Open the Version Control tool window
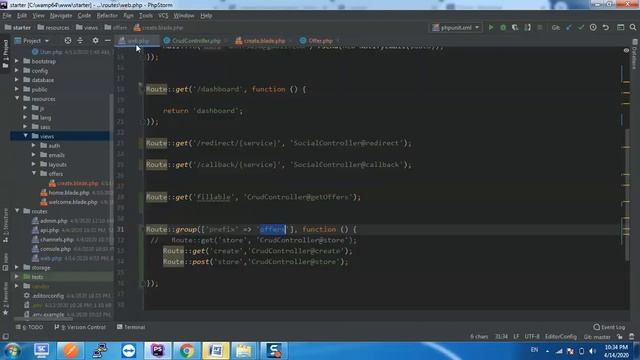The width and height of the screenshot is (640, 360). pyautogui.click(x=80, y=327)
